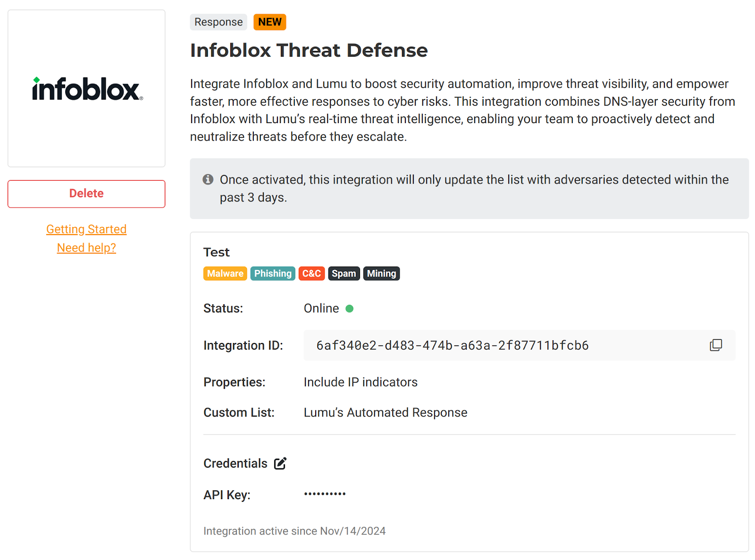This screenshot has height=560, width=755.
Task: Click the Include IP indicators property text
Action: click(x=361, y=382)
